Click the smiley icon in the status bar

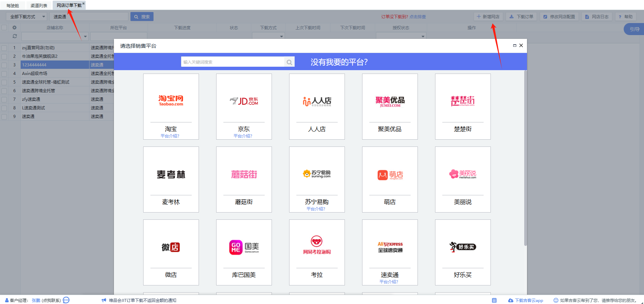(x=556, y=300)
